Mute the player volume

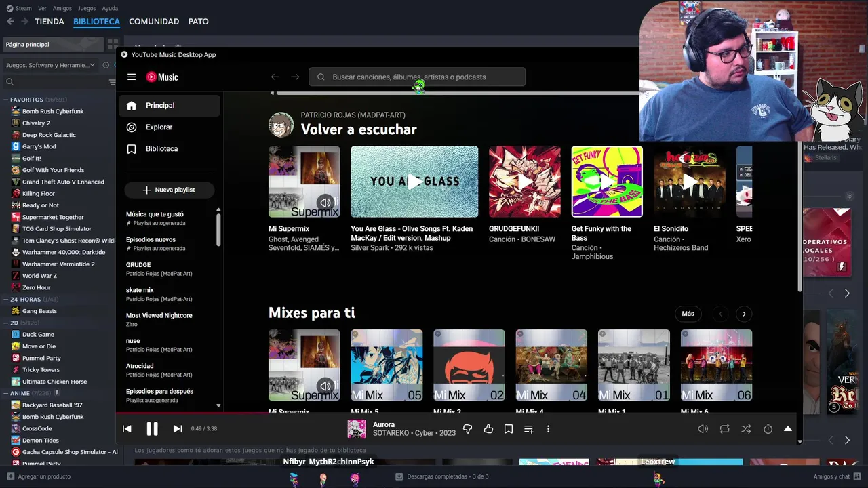(703, 429)
